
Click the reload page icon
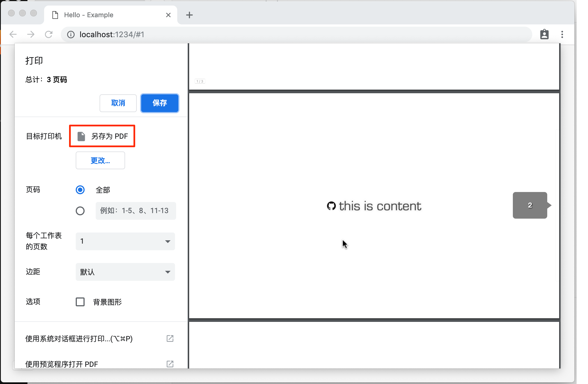click(x=49, y=34)
